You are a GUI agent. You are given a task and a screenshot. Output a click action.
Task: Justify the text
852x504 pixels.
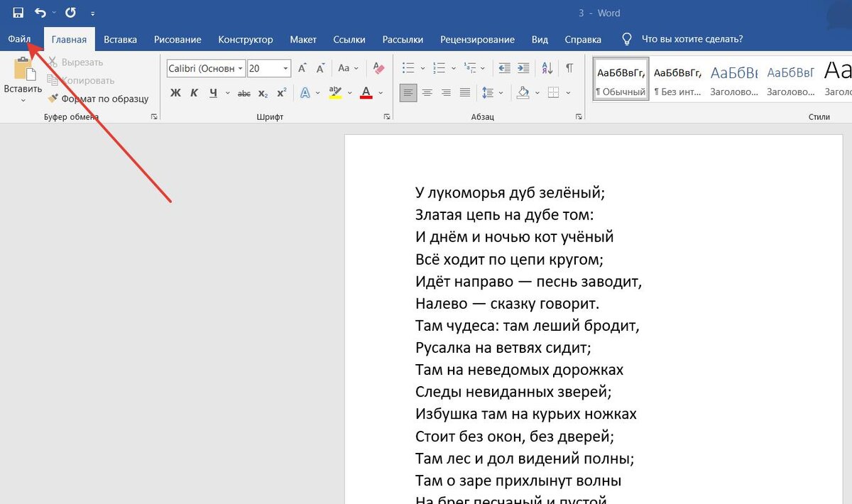click(465, 93)
